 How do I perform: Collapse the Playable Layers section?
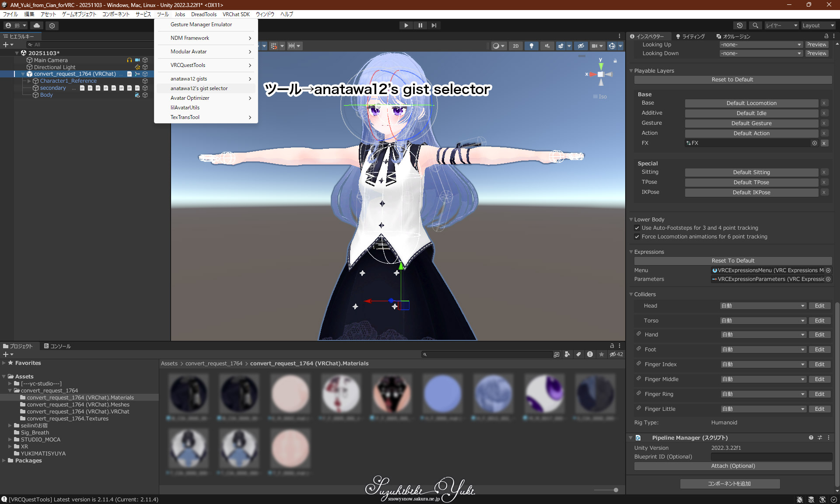click(x=631, y=71)
